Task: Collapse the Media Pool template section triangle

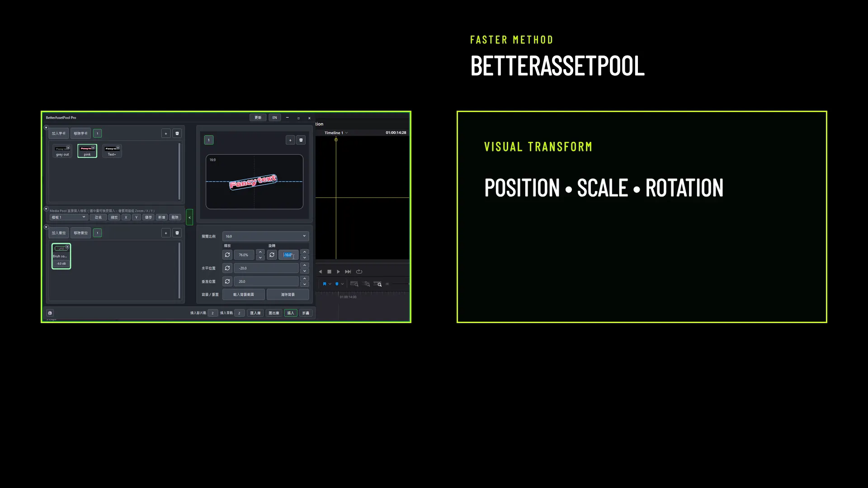Action: point(46,209)
